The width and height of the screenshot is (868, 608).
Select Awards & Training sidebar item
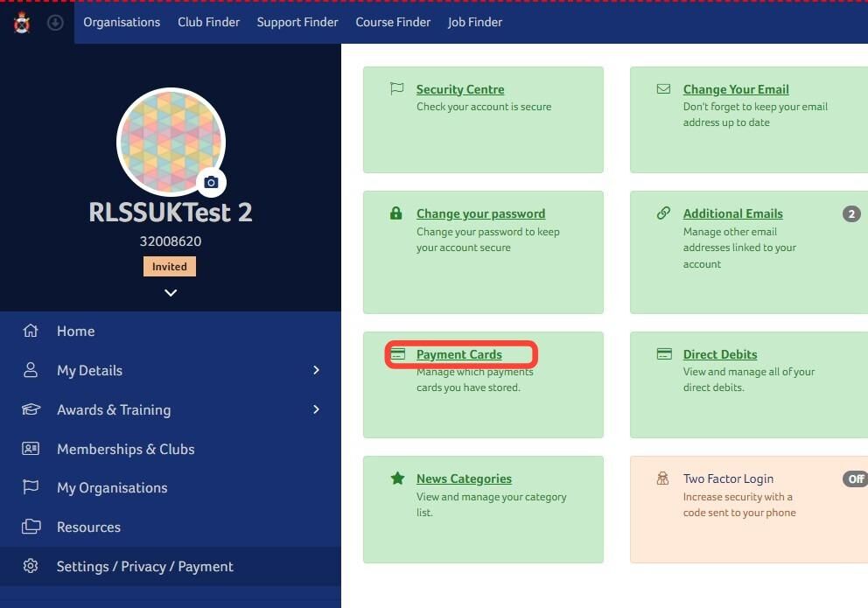171,409
